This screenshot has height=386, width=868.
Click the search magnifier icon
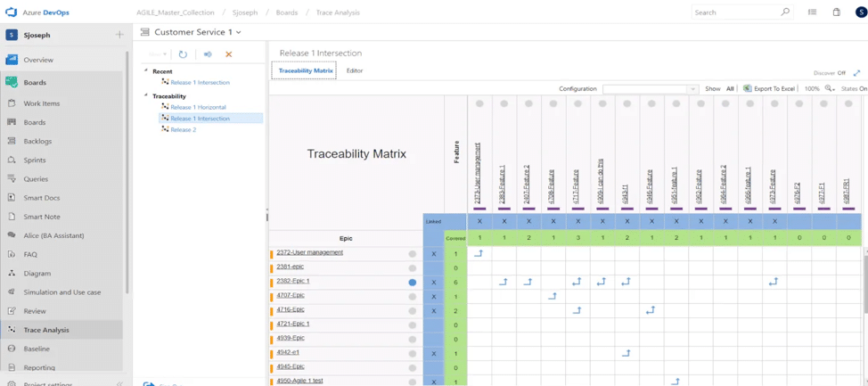[785, 12]
